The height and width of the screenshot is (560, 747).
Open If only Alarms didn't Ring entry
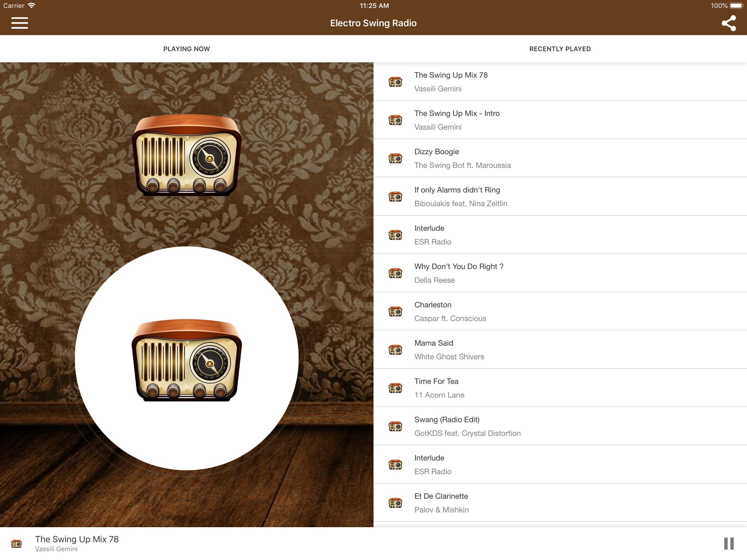[x=457, y=190]
